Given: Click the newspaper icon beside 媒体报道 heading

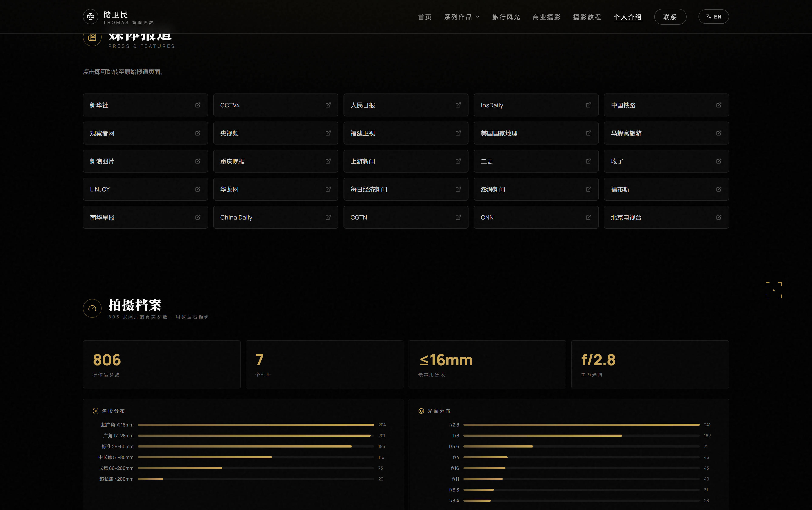Looking at the screenshot, I should click(x=92, y=37).
